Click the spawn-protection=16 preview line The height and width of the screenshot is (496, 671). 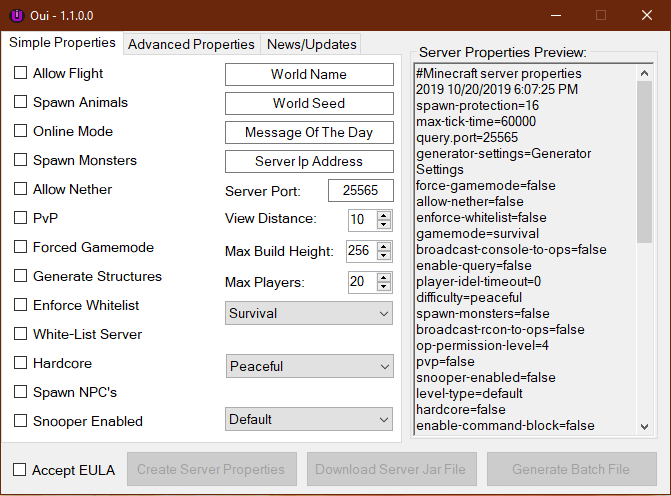477,105
